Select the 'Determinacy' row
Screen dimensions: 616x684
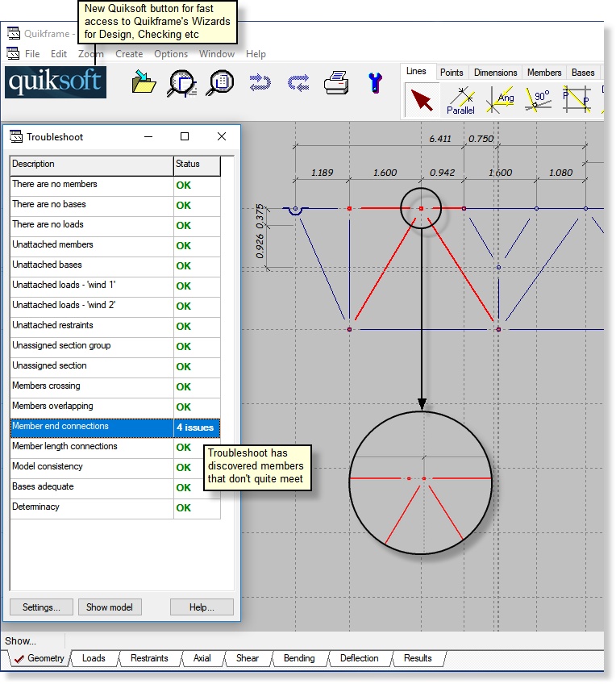pyautogui.click(x=115, y=508)
